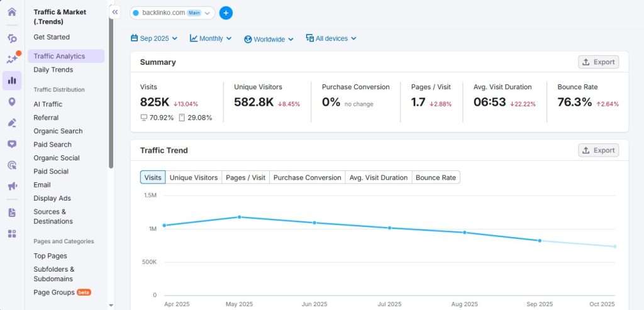Open Organic Search in sidebar
644x310 pixels.
pos(58,131)
